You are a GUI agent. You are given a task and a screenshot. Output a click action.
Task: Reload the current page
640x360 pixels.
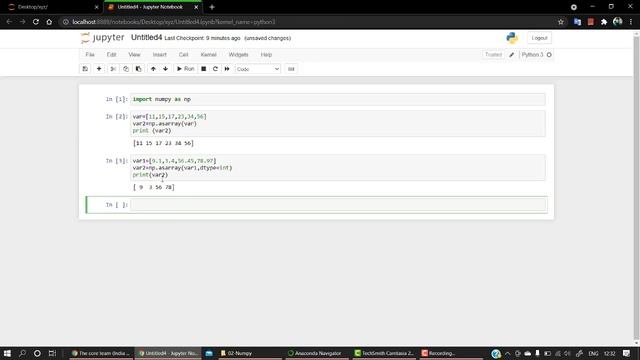[x=36, y=22]
